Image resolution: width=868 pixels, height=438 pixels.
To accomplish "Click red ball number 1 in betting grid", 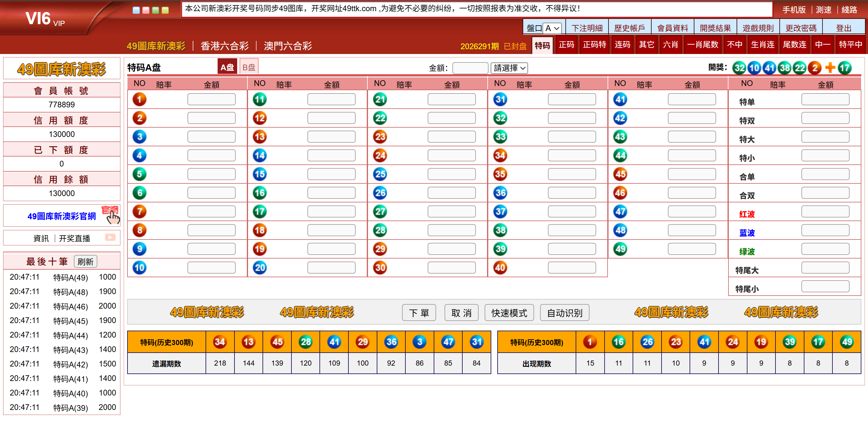I will [139, 100].
